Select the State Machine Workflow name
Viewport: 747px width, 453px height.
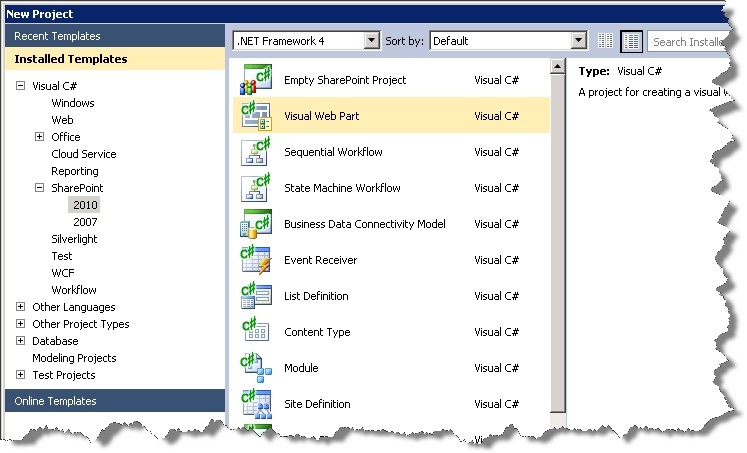tap(343, 188)
